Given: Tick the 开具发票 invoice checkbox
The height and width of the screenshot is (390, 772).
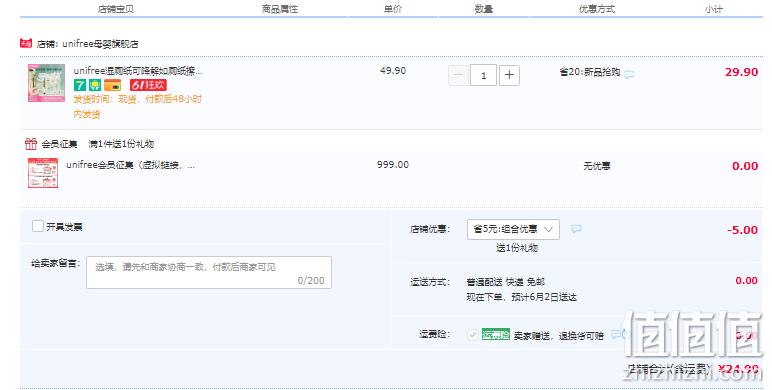Looking at the screenshot, I should click(38, 226).
